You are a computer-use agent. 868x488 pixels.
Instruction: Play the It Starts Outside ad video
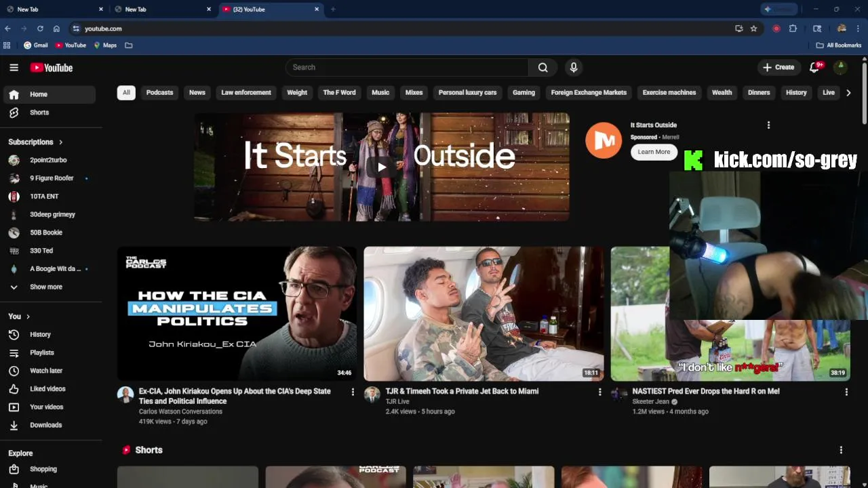(x=382, y=167)
